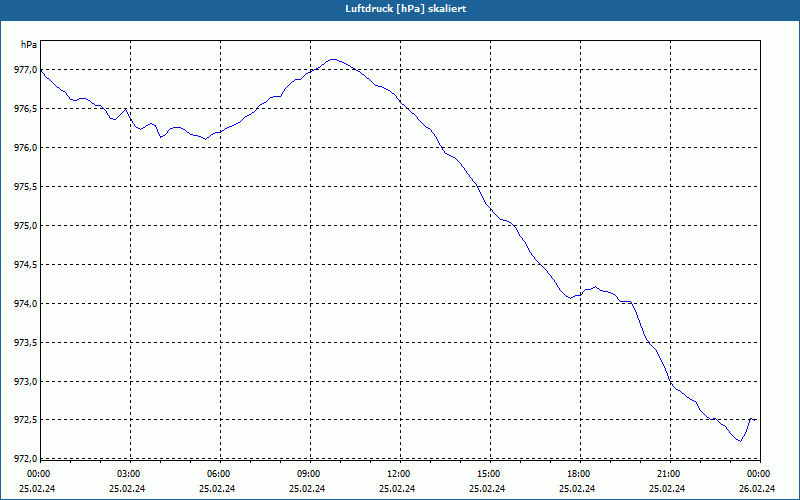Click the pressure curve peak near 10:00
This screenshot has height=500, width=800.
(x=333, y=59)
